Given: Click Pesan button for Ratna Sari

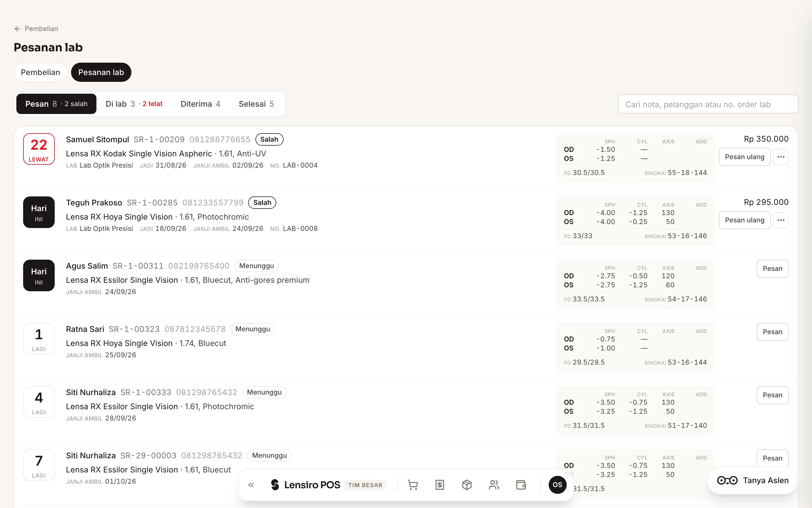Looking at the screenshot, I should point(773,332).
